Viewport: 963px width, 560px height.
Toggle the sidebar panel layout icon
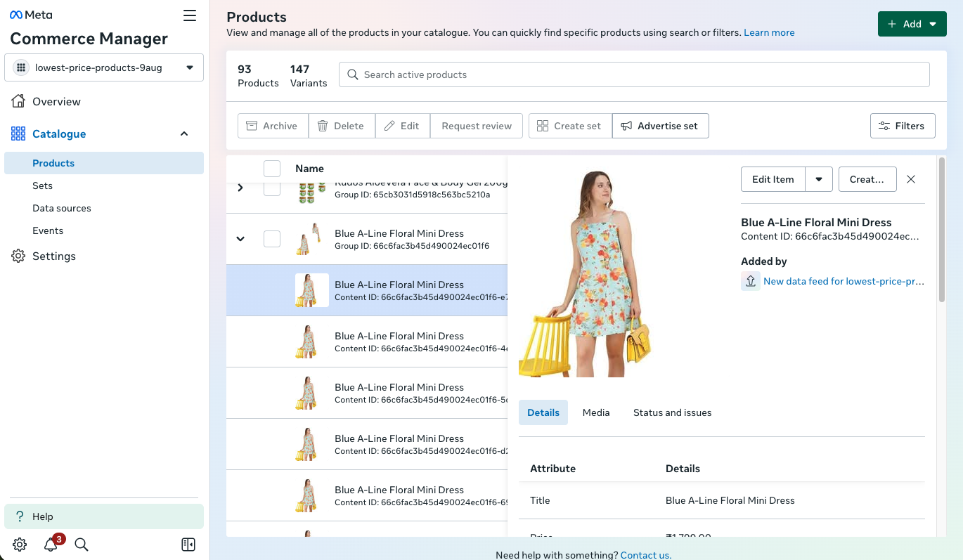pos(188,545)
